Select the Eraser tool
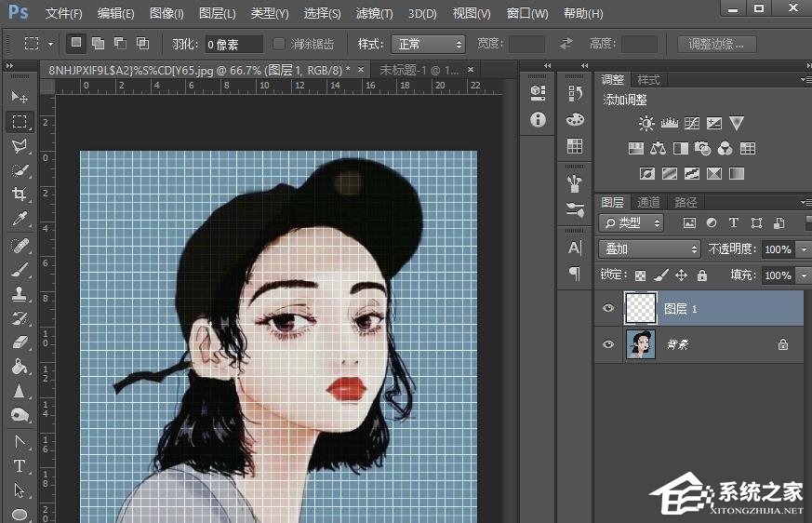The image size is (812, 523). (x=19, y=342)
